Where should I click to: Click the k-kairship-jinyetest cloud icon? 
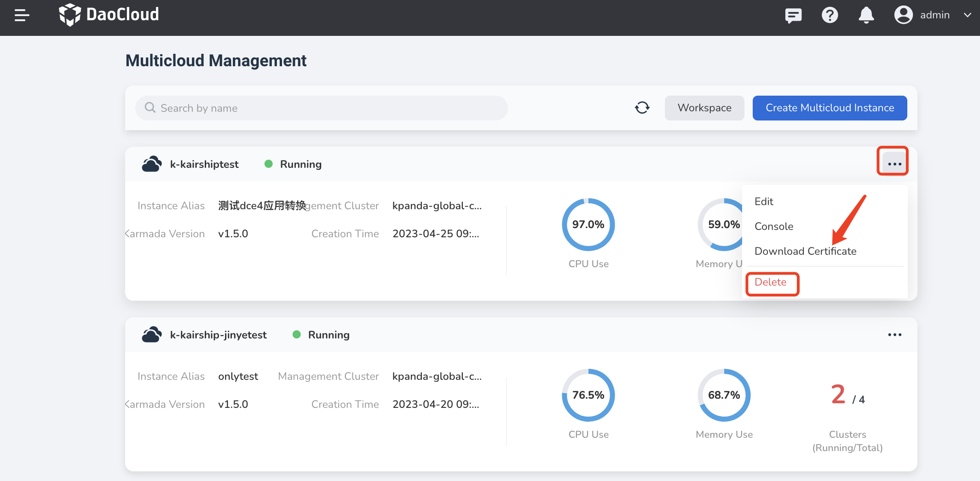pyautogui.click(x=151, y=335)
